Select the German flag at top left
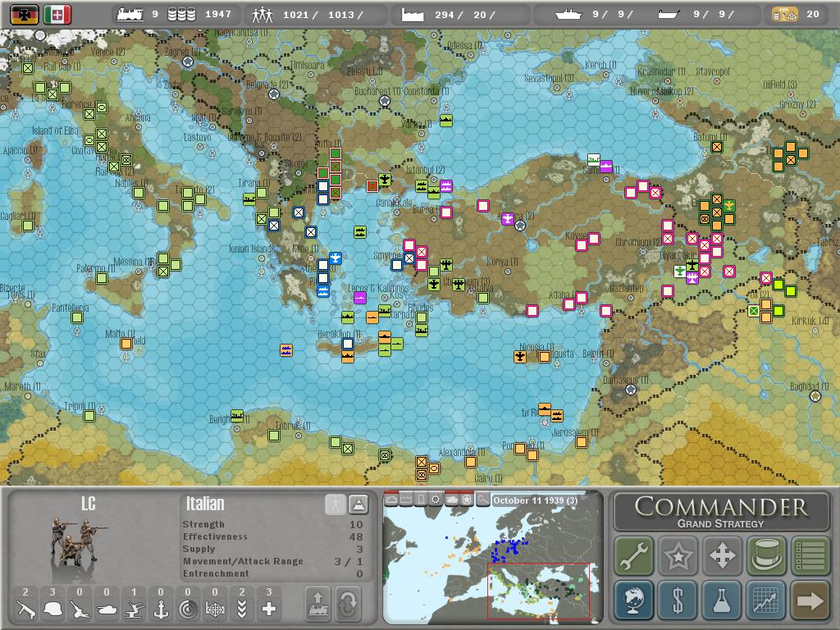The height and width of the screenshot is (630, 840). tap(25, 14)
